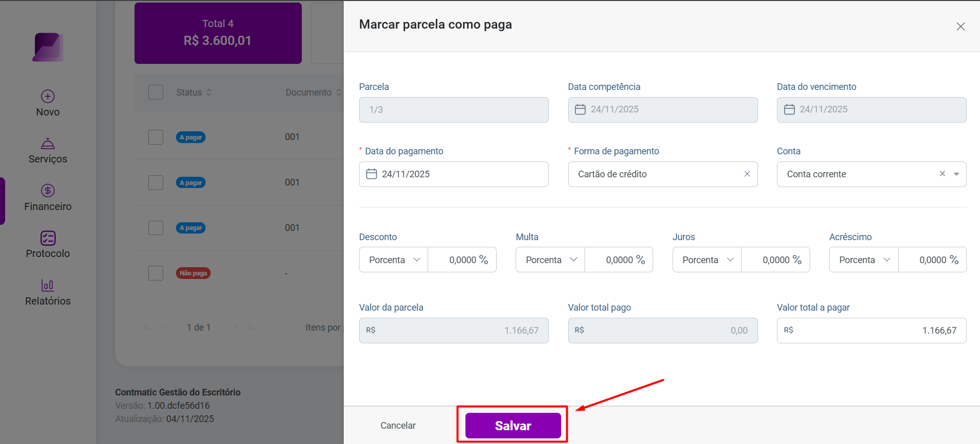Open the Conta dropdown arrow
The height and width of the screenshot is (444, 980).
(956, 174)
